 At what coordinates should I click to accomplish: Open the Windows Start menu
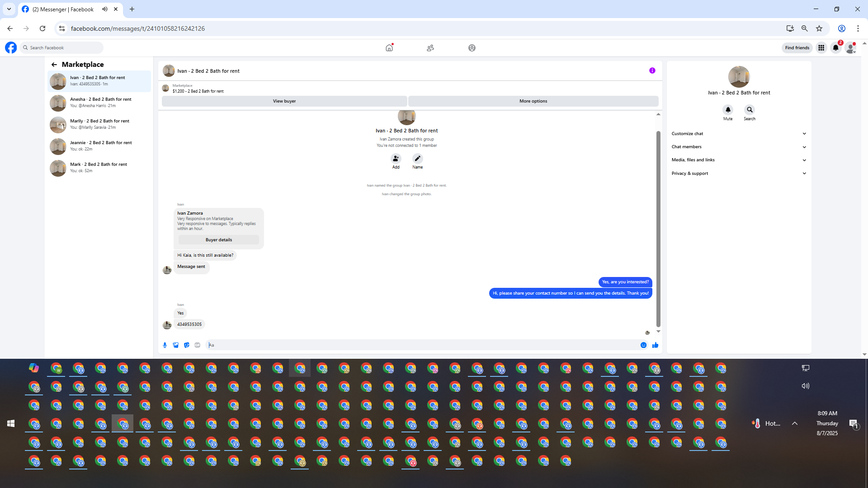point(11,423)
